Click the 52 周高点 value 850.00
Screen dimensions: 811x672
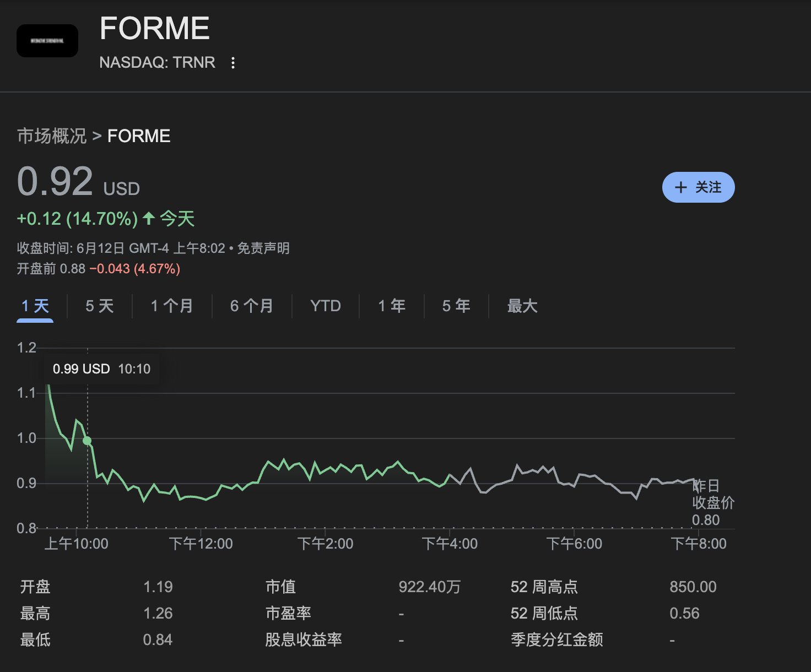693,587
